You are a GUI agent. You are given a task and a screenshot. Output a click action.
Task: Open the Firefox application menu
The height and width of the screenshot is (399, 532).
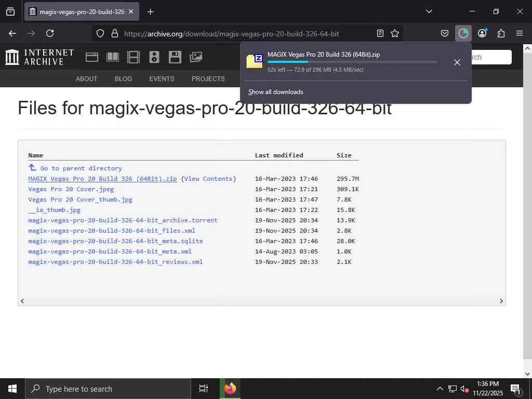[x=520, y=33]
